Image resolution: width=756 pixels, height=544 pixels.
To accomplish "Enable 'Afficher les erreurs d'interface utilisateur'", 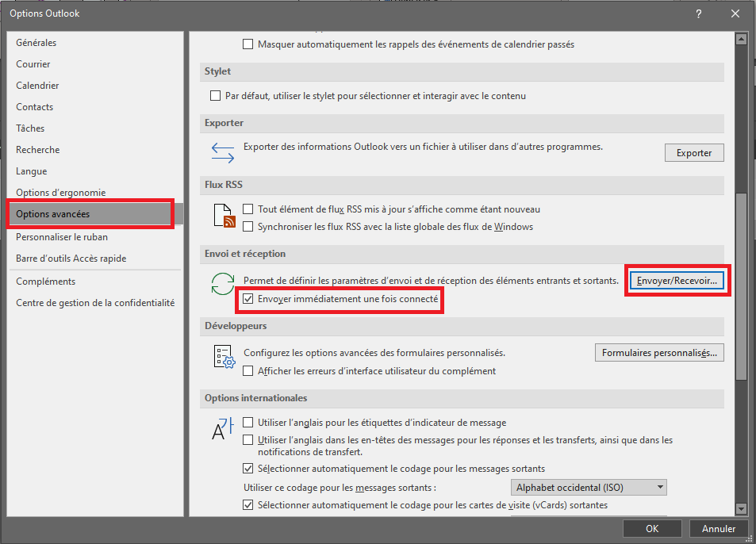I will coord(248,371).
